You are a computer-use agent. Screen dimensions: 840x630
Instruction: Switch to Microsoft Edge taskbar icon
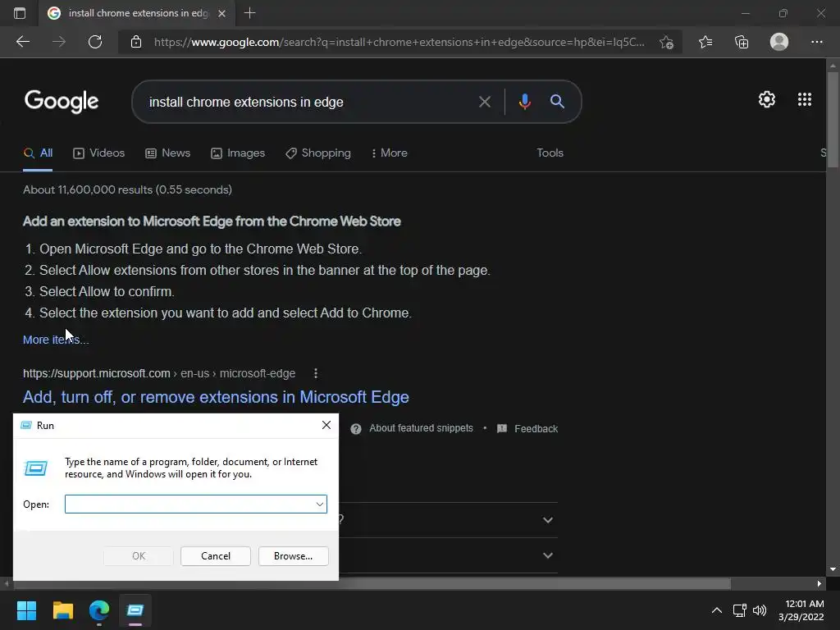99,610
